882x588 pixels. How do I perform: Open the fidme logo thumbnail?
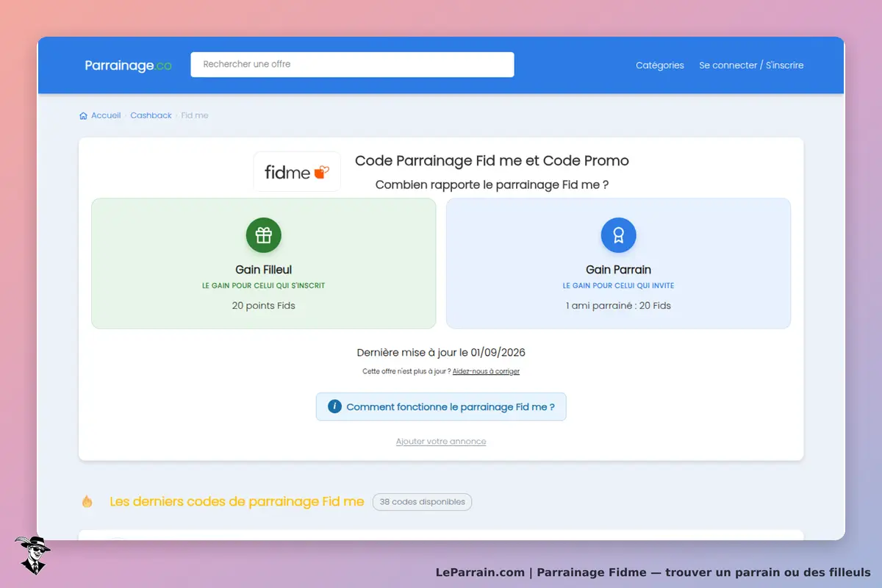coord(297,172)
